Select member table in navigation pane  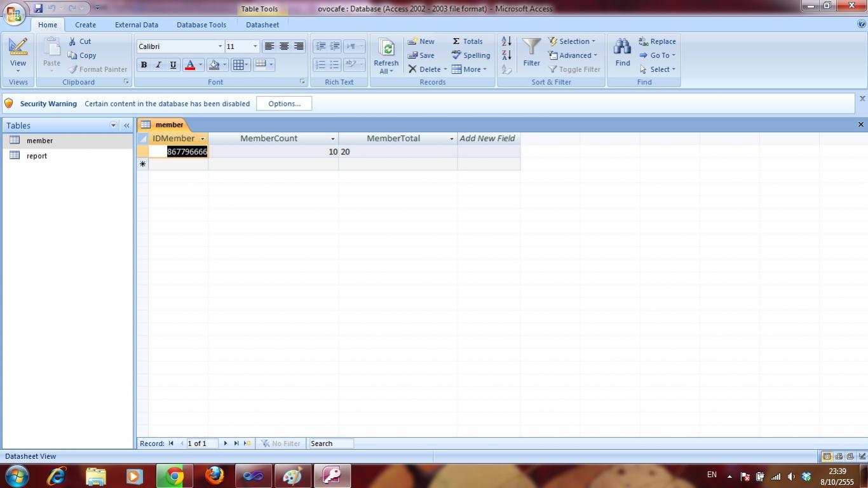click(67, 140)
